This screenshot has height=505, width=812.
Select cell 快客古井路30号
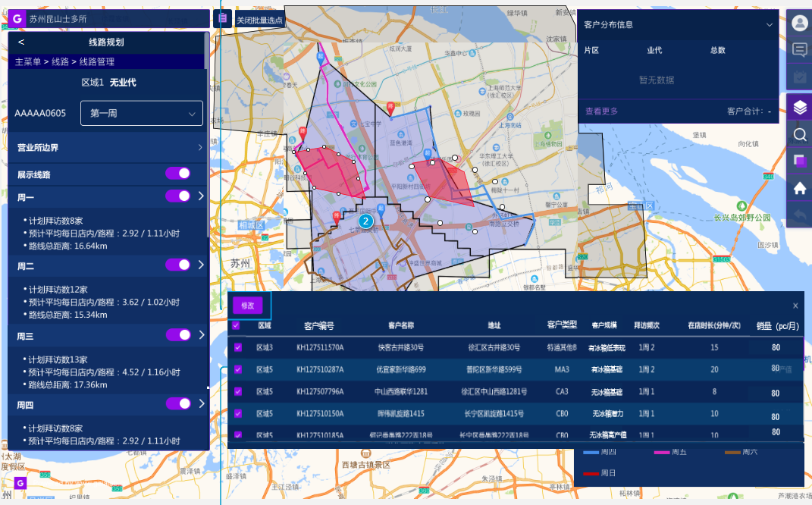click(401, 347)
